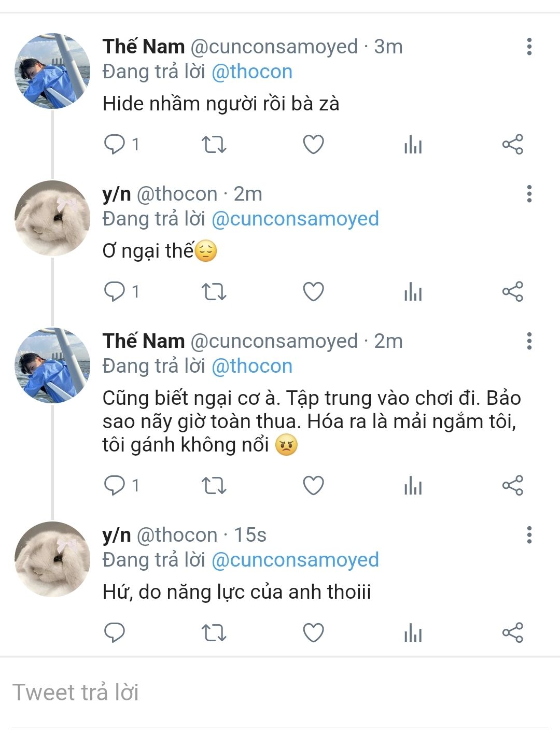Open more options on y/n's 2m tweet
The height and width of the screenshot is (733, 560).
pyautogui.click(x=529, y=194)
